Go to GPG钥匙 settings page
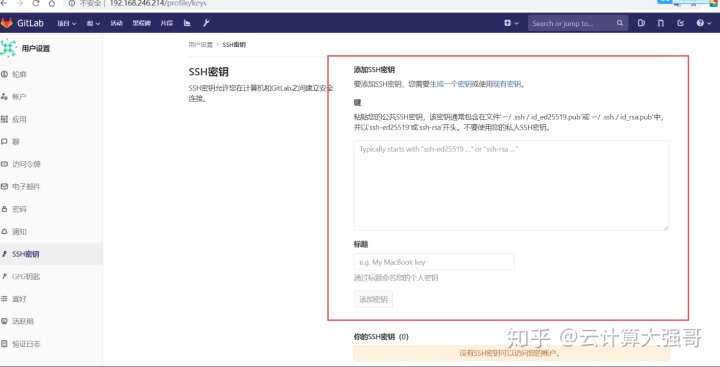 point(26,277)
